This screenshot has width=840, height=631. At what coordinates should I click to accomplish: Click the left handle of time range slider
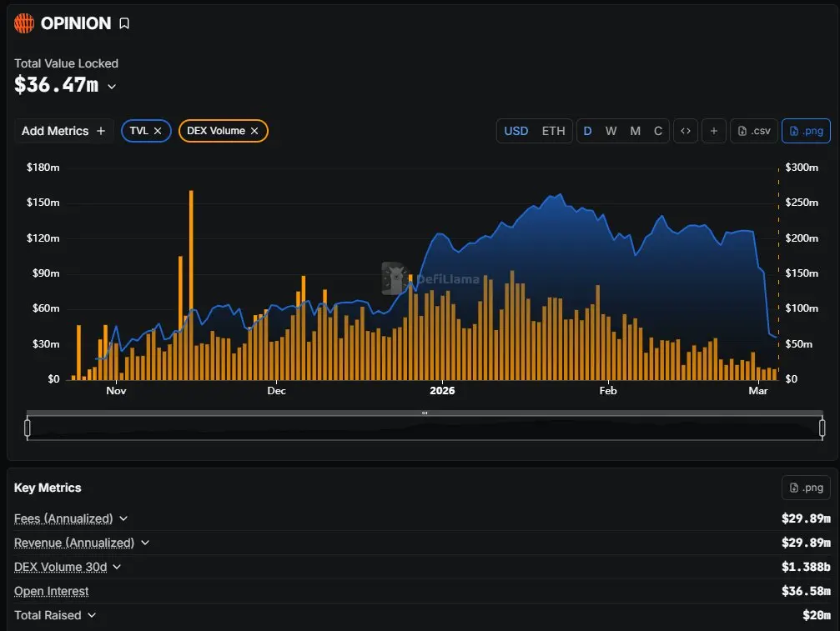(28, 428)
